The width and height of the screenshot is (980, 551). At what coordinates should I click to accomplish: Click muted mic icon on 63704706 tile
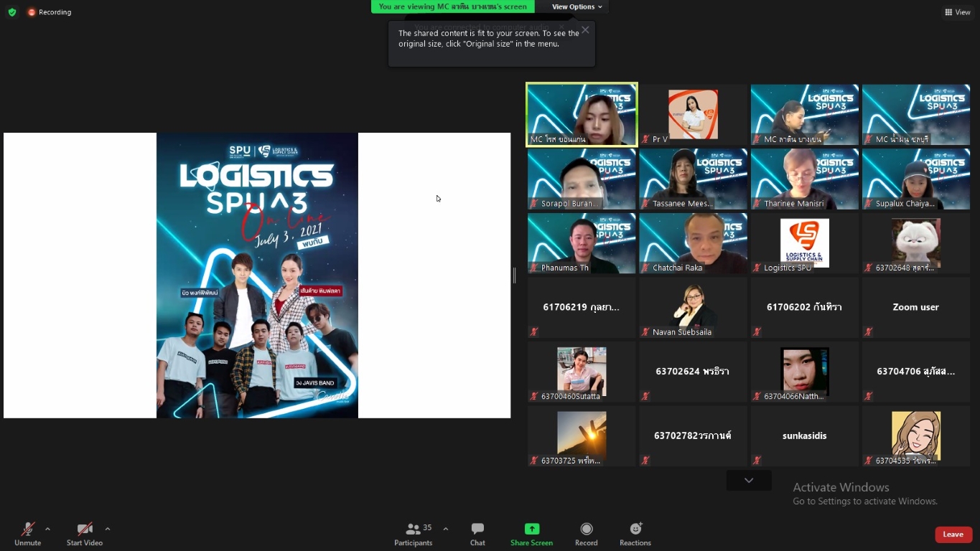tap(869, 396)
